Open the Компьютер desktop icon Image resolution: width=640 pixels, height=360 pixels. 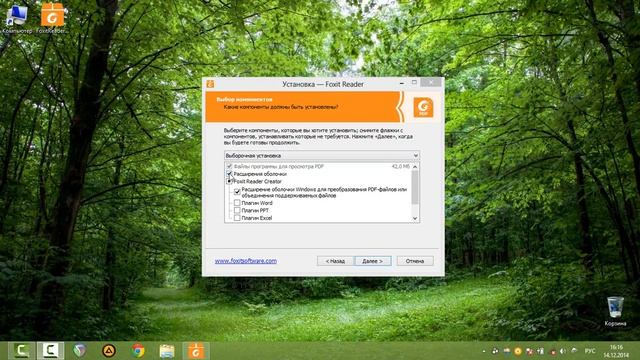(x=17, y=18)
